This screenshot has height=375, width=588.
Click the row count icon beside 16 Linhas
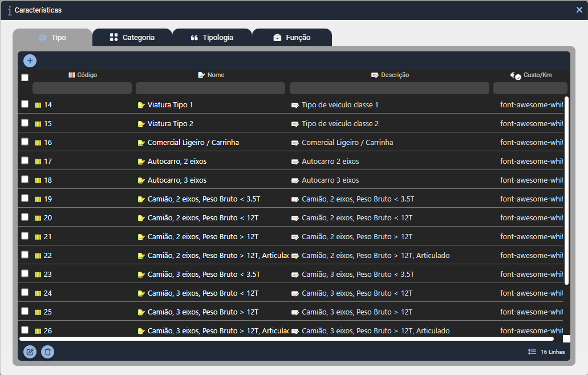click(532, 352)
